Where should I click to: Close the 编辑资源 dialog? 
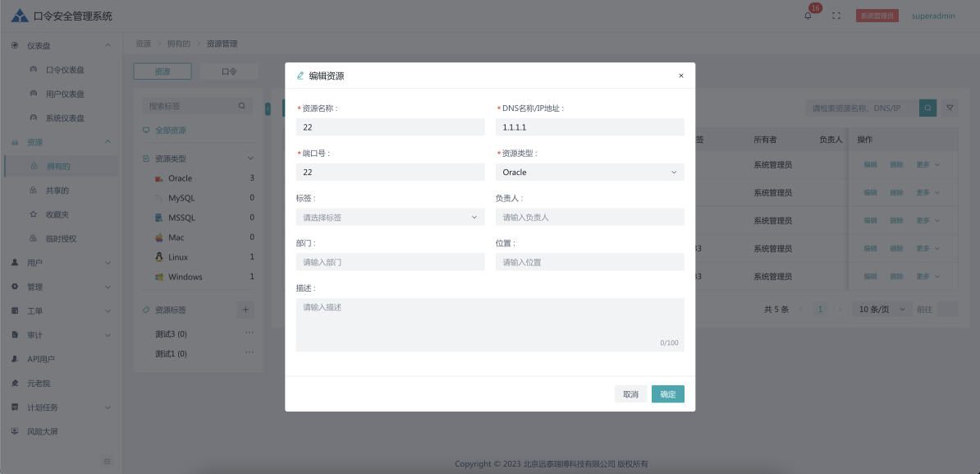pyautogui.click(x=680, y=76)
